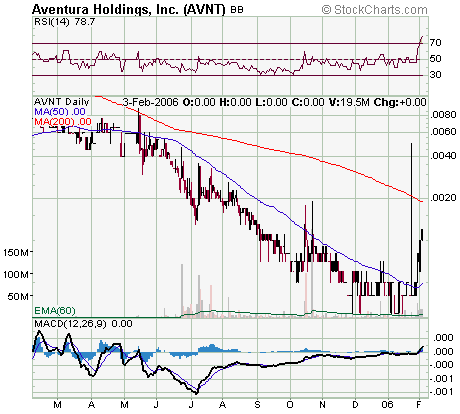
Task: Click the 100M volume axis label
Action: coord(16,274)
